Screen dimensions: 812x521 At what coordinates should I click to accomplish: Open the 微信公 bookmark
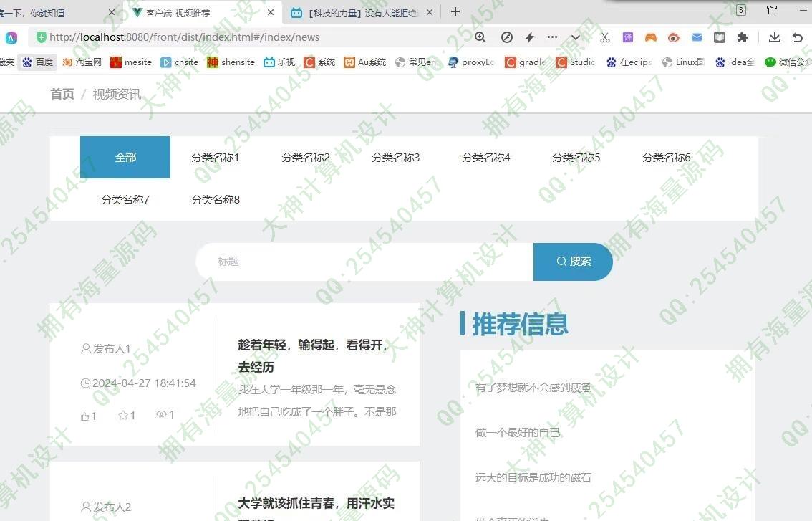788,62
